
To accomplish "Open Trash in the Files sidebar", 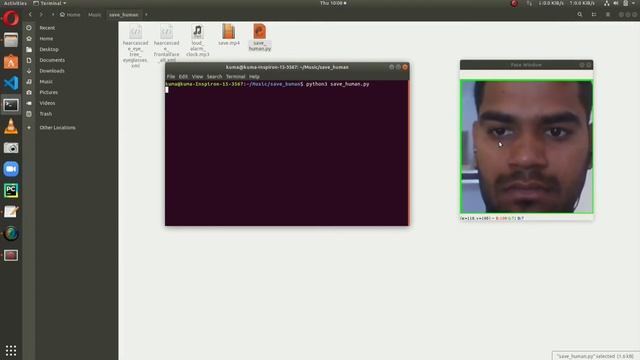I will pyautogui.click(x=46, y=114).
